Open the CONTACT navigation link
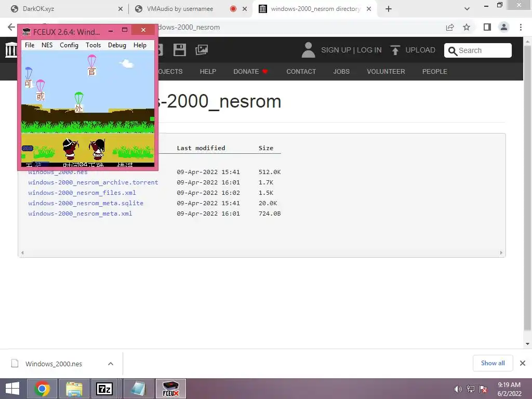Viewport: 532px width, 399px height. [301, 72]
